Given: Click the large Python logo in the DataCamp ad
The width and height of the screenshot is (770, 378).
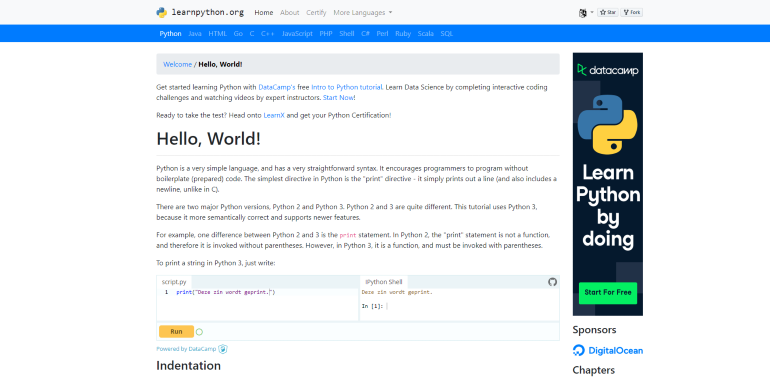Looking at the screenshot, I should [607, 125].
